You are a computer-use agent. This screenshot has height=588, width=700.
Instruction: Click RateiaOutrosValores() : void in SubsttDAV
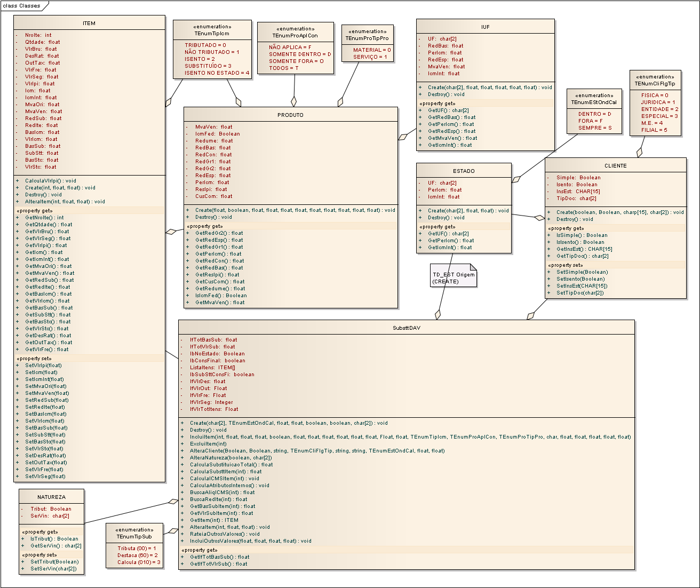(225, 534)
